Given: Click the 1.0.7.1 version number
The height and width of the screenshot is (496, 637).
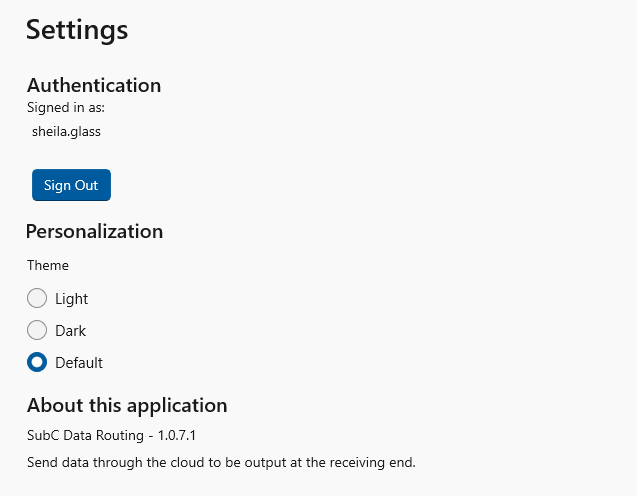Looking at the screenshot, I should (177, 436).
